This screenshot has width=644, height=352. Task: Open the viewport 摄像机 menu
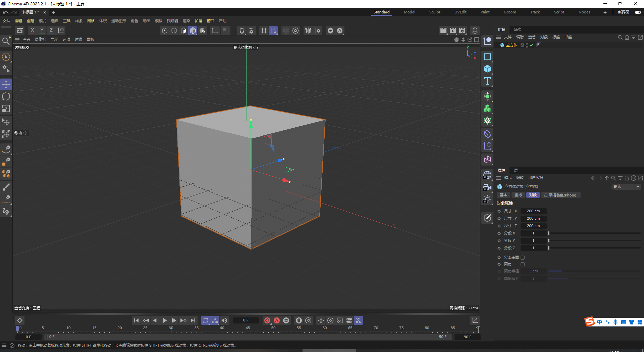pyautogui.click(x=40, y=39)
